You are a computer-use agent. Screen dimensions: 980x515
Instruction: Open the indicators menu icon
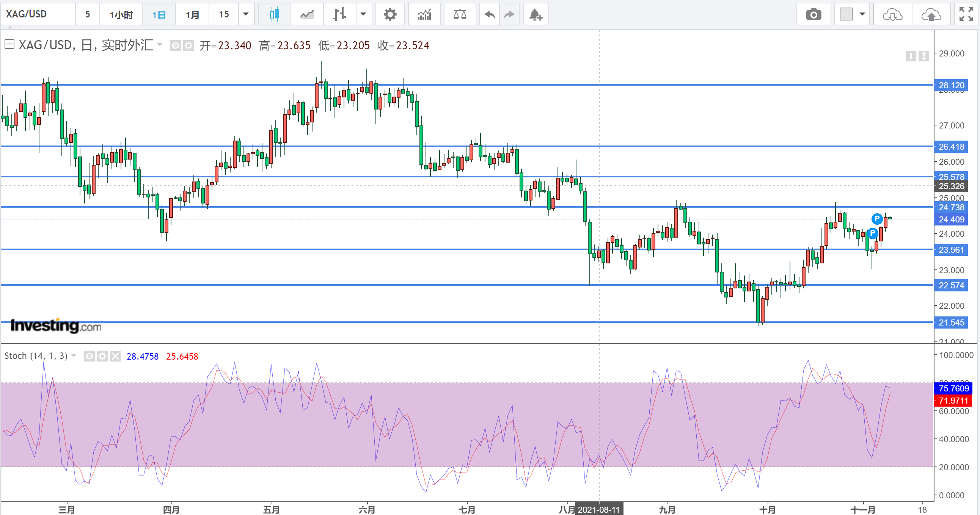point(424,14)
